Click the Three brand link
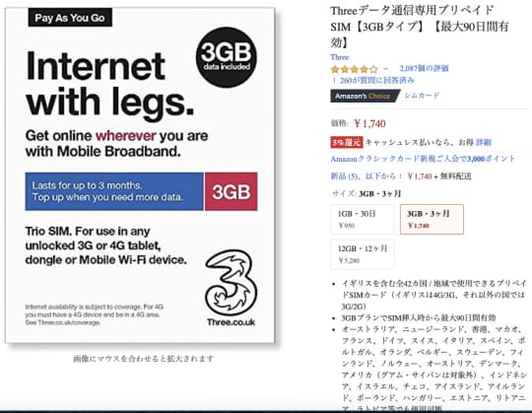 [340, 57]
